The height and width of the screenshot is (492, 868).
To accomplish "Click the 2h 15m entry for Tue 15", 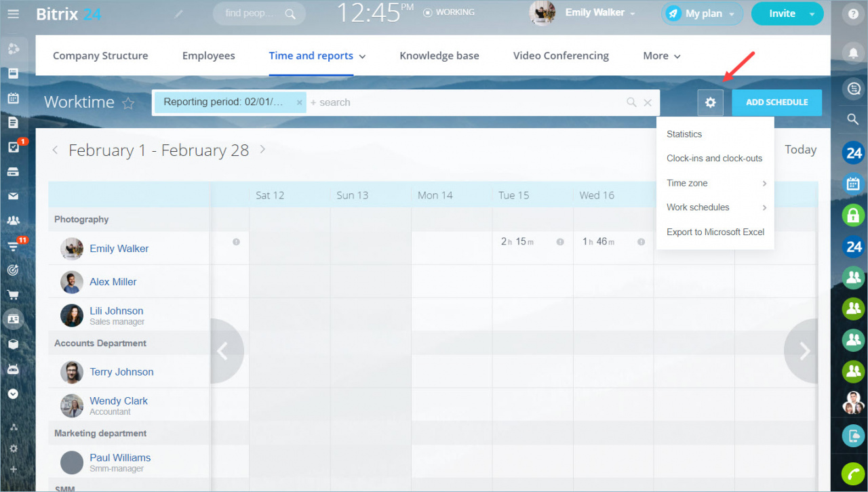I will (x=517, y=242).
